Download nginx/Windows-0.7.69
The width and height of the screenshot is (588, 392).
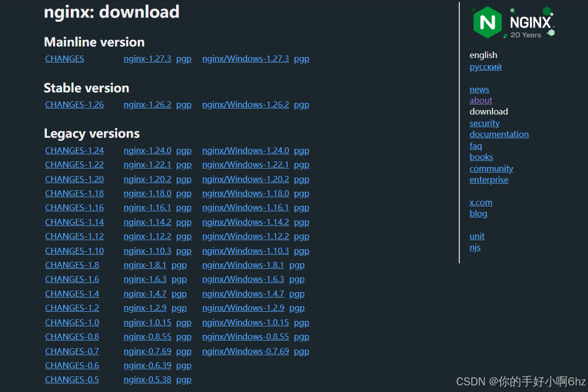(x=246, y=352)
